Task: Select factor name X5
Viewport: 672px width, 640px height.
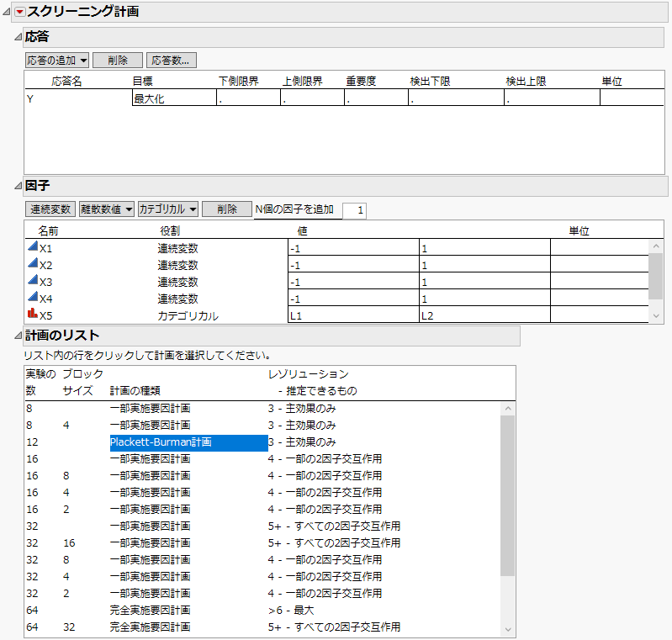Action: tap(46, 316)
